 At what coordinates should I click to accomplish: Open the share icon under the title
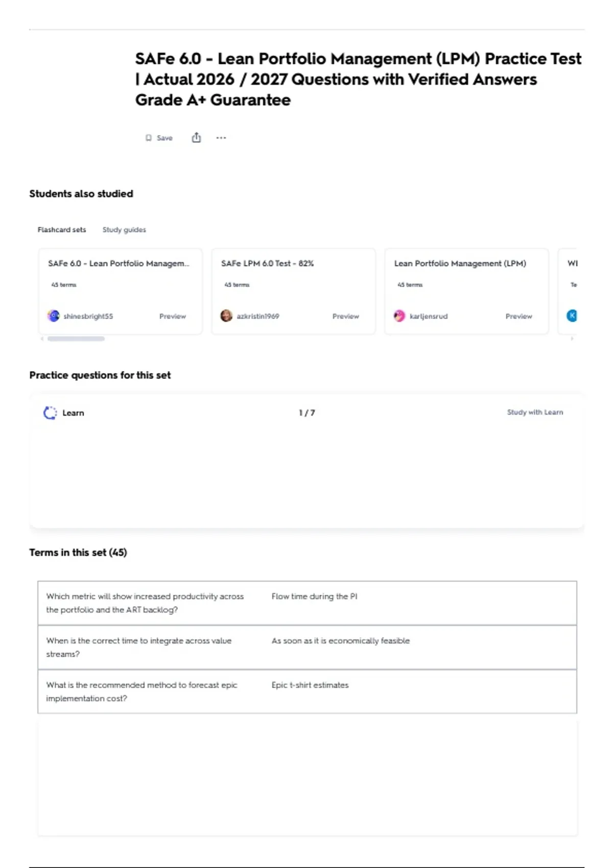196,137
